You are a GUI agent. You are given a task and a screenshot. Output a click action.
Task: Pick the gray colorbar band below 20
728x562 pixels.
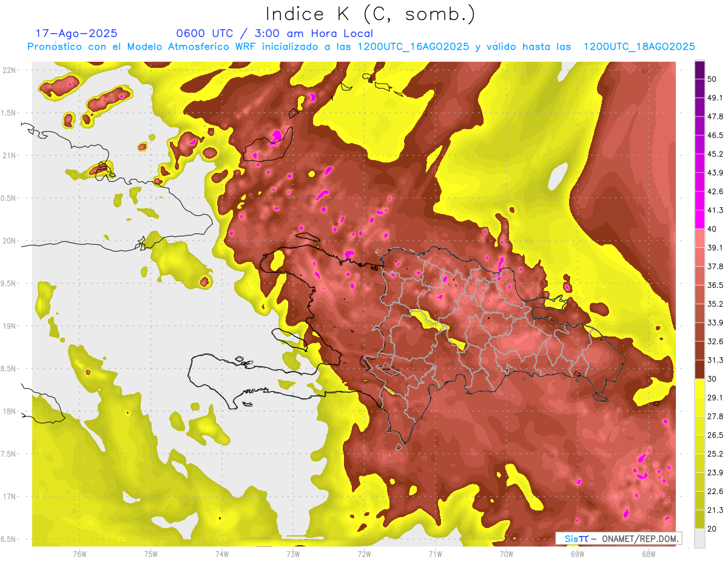pos(700,538)
